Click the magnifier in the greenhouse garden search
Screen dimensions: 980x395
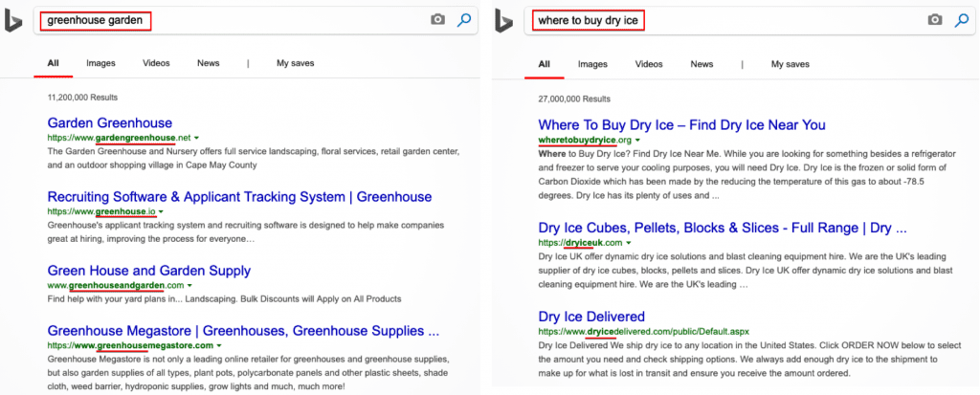coord(464,20)
